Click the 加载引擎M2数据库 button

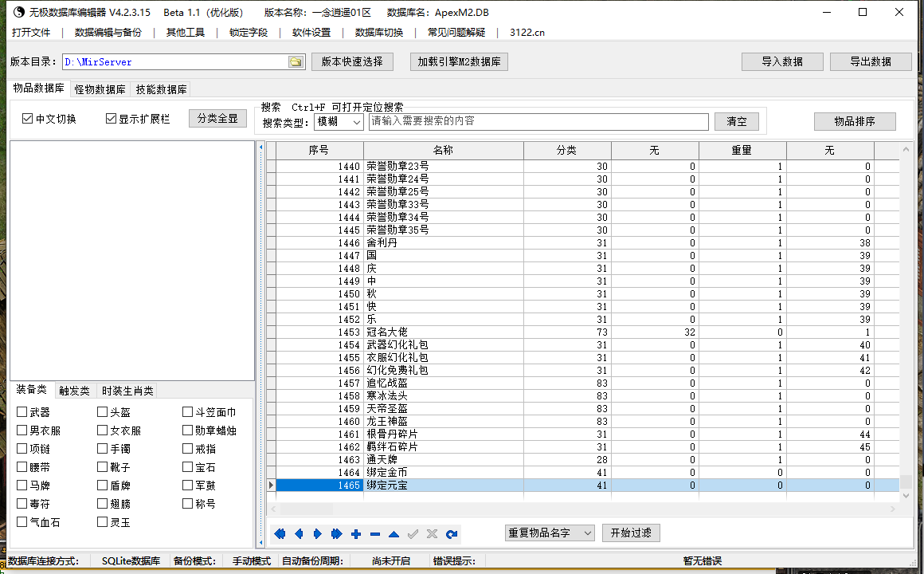pyautogui.click(x=459, y=61)
